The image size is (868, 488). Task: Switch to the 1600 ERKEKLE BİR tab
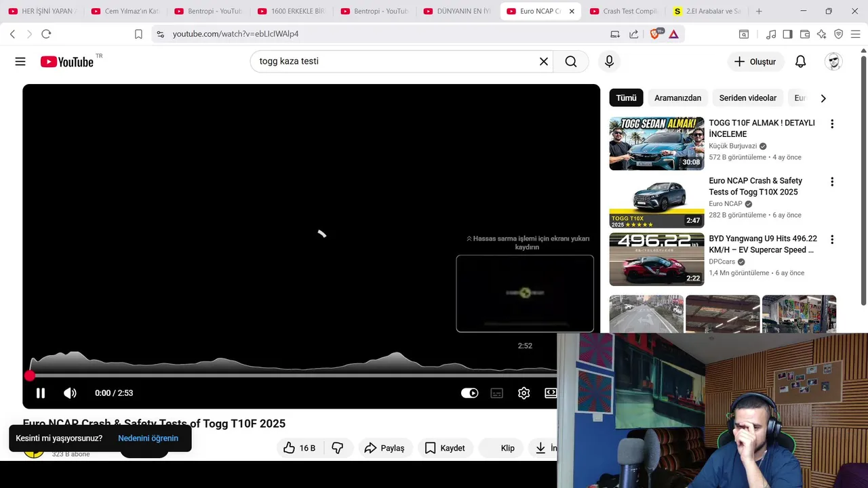pyautogui.click(x=292, y=12)
